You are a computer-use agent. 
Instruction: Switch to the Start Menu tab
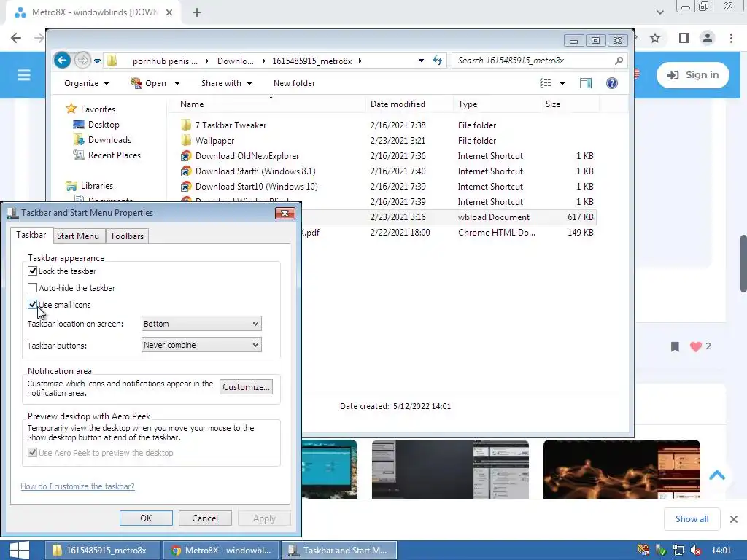(x=77, y=236)
